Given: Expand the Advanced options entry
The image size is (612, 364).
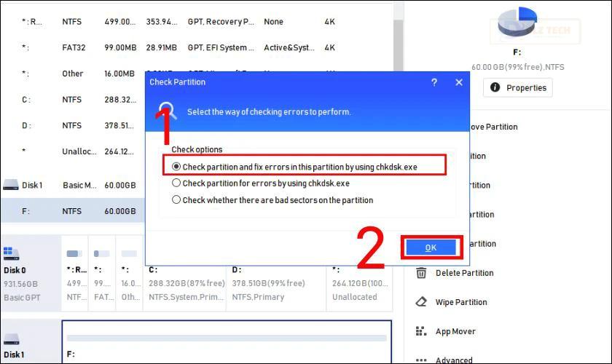Looking at the screenshot, I should 454,360.
